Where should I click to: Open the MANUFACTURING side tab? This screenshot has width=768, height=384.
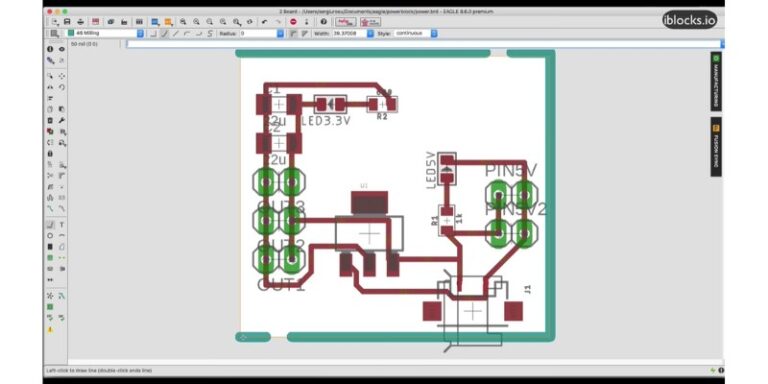pos(716,82)
